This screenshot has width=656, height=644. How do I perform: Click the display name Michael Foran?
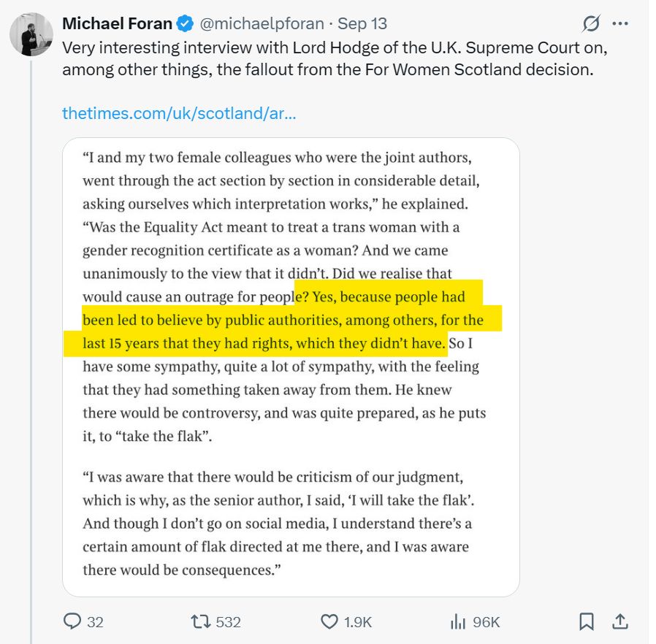tap(117, 24)
